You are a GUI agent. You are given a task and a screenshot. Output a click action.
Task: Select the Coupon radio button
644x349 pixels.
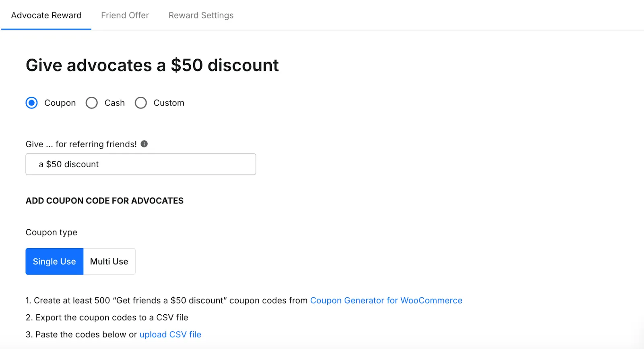tap(32, 103)
